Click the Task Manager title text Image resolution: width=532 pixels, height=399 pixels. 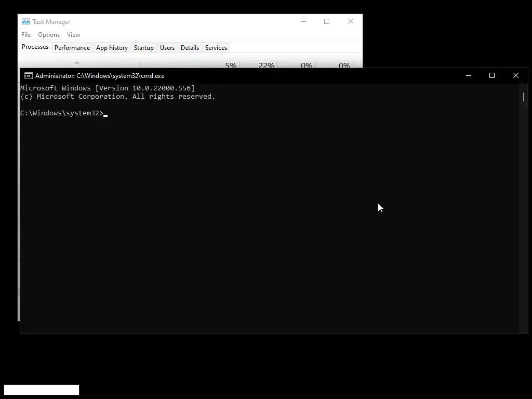(51, 22)
